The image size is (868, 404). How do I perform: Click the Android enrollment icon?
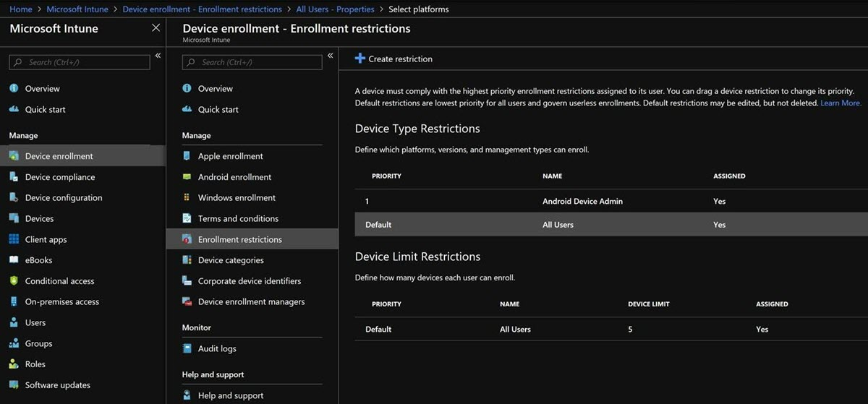coord(187,177)
